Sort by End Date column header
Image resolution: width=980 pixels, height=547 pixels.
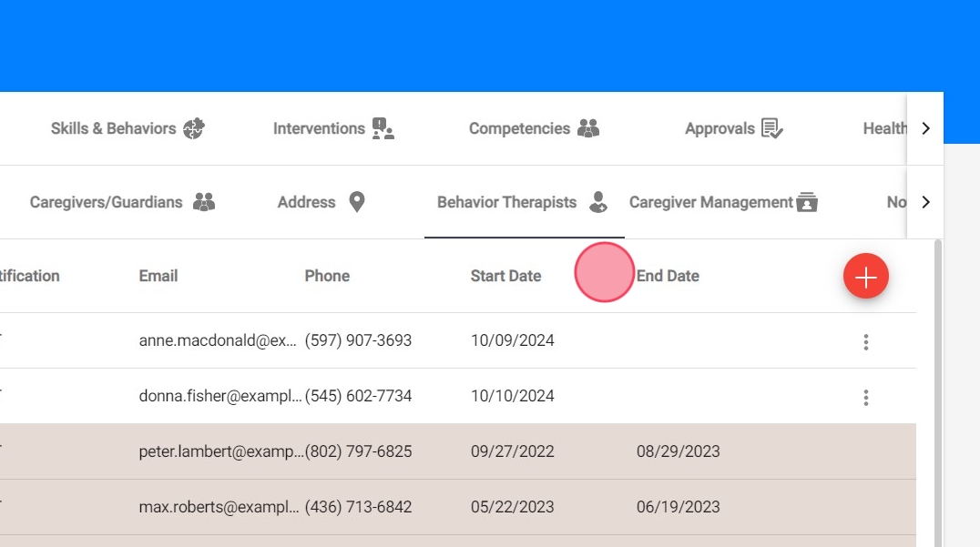point(668,276)
